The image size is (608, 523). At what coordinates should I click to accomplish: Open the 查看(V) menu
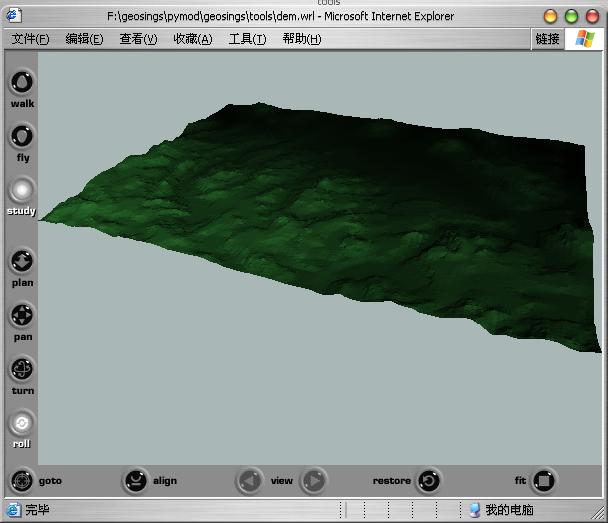click(138, 39)
